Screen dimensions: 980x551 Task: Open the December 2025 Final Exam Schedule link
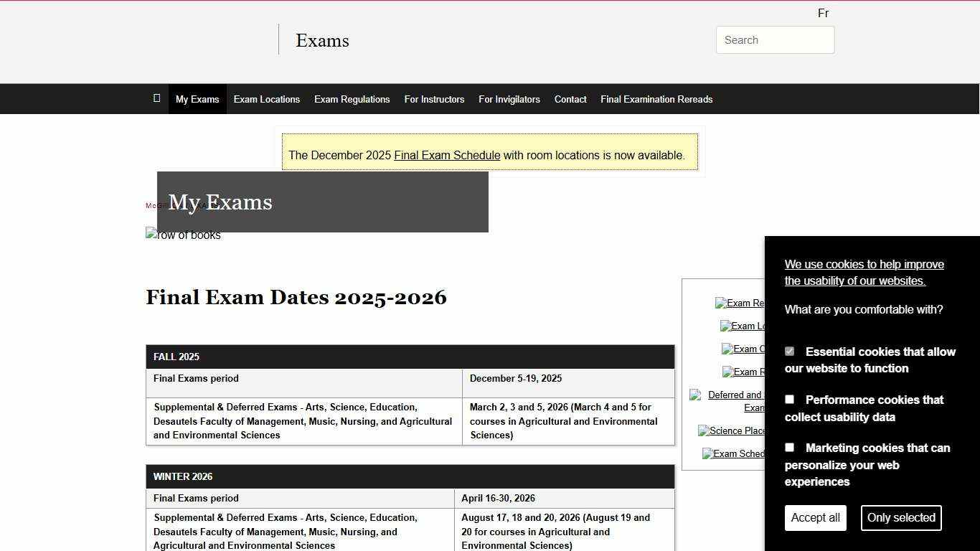point(446,155)
